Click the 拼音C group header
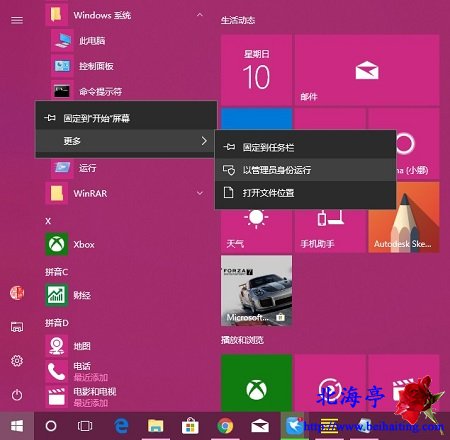Screen dimensions: 450x440 [x=56, y=272]
